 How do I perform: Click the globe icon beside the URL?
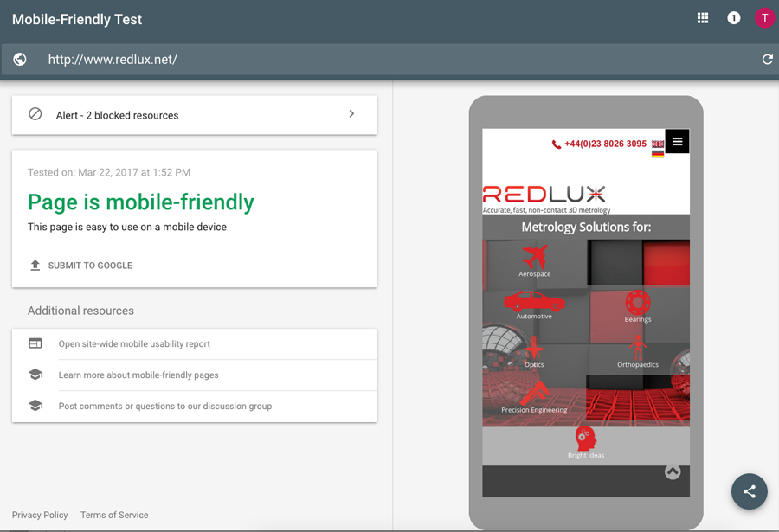pos(20,60)
